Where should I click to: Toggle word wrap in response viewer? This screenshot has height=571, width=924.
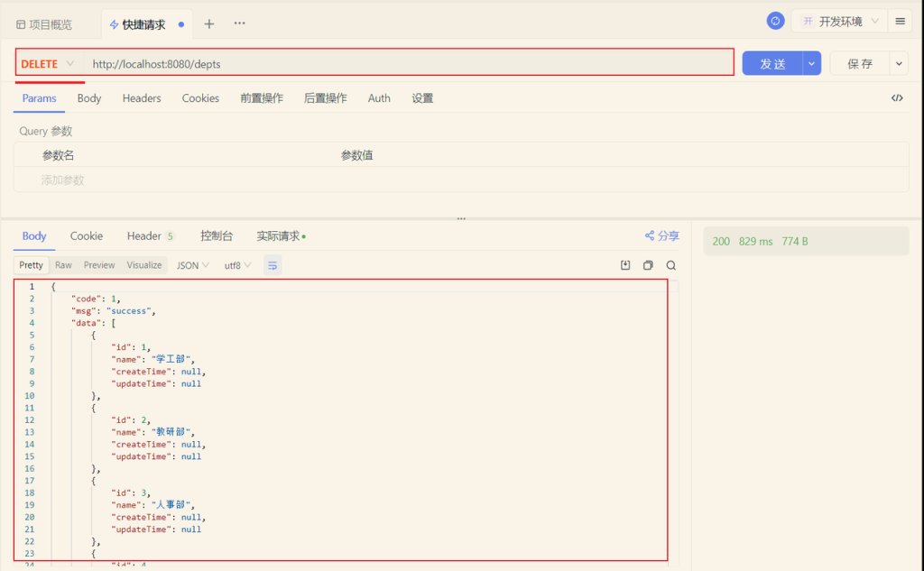pos(273,265)
